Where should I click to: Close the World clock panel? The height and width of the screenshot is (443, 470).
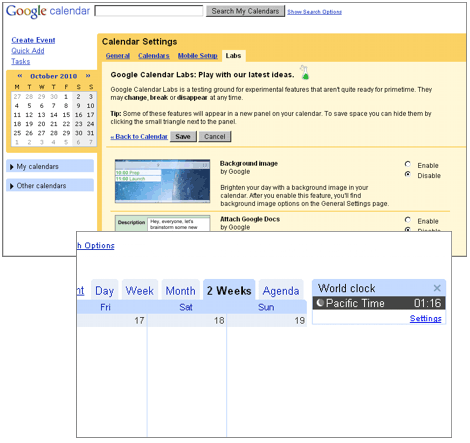pyautogui.click(x=437, y=288)
